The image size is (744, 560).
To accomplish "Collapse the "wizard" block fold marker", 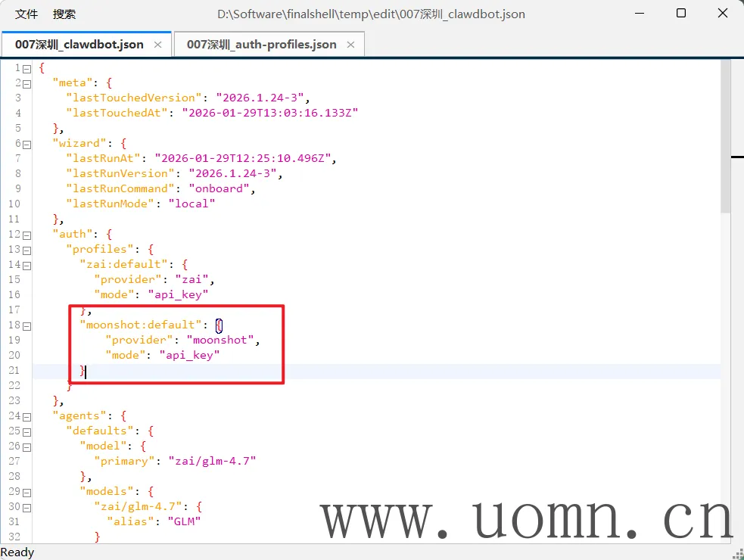I will 27,144.
